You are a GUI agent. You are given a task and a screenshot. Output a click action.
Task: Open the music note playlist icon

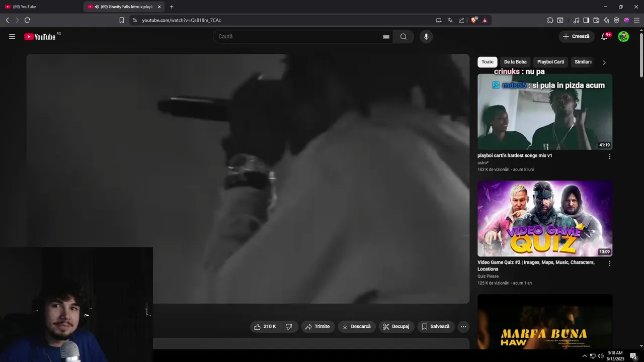(x=576, y=20)
